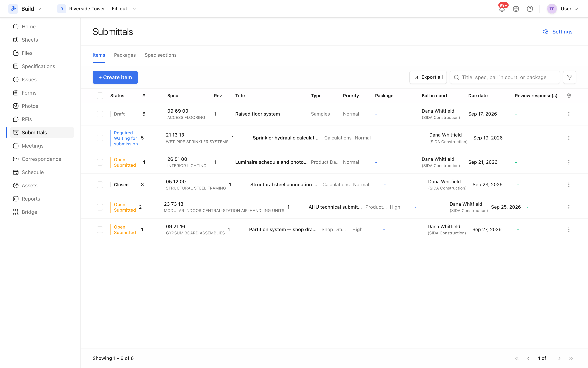Check the AHU technical submittal row
588x368 pixels.
[100, 207]
